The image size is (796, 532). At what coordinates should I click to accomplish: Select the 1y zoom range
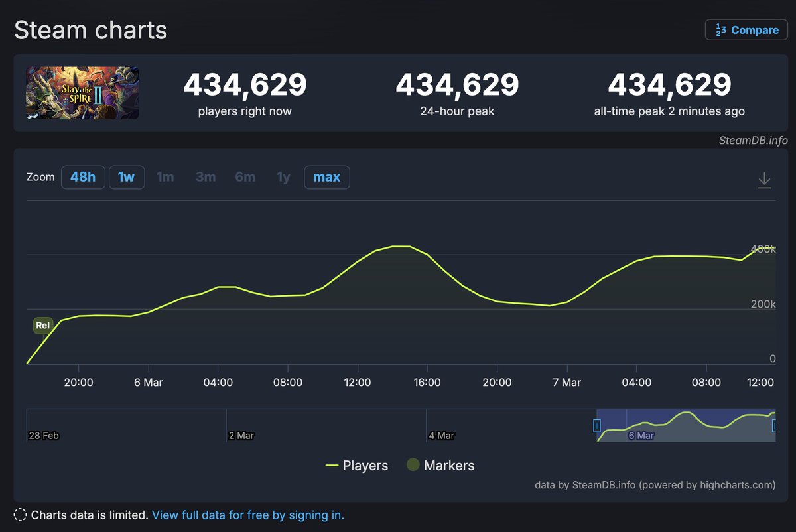(284, 177)
